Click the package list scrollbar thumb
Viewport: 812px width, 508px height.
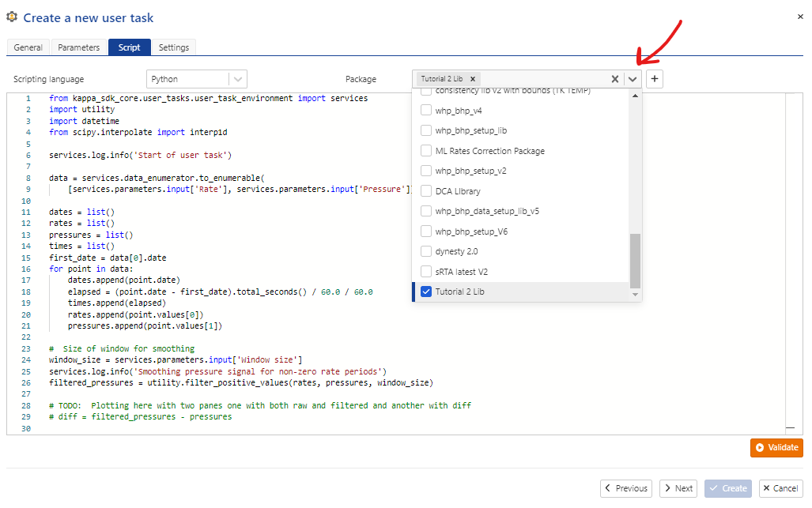point(636,261)
